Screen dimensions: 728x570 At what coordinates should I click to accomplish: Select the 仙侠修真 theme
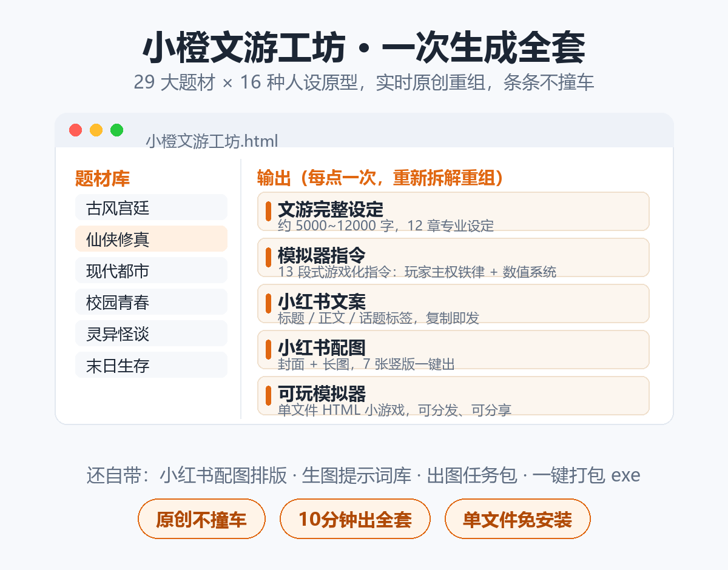[151, 239]
